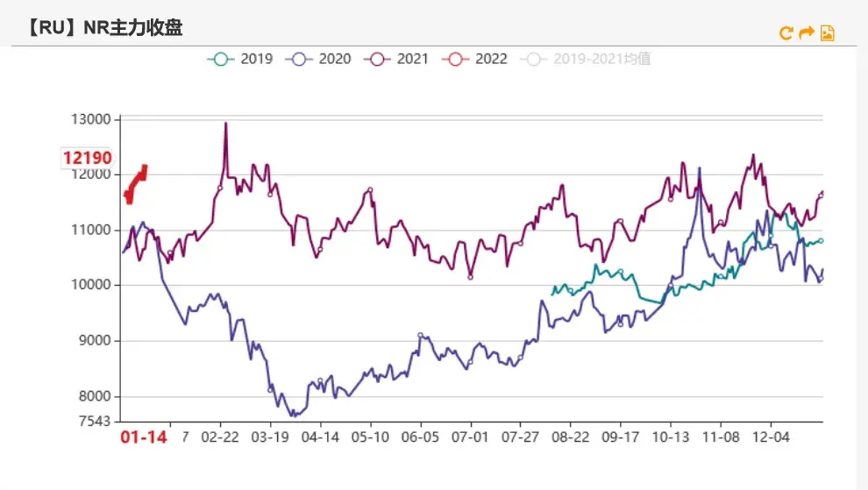868x490 pixels.
Task: Click the 02-22 x-axis date
Action: [x=220, y=437]
